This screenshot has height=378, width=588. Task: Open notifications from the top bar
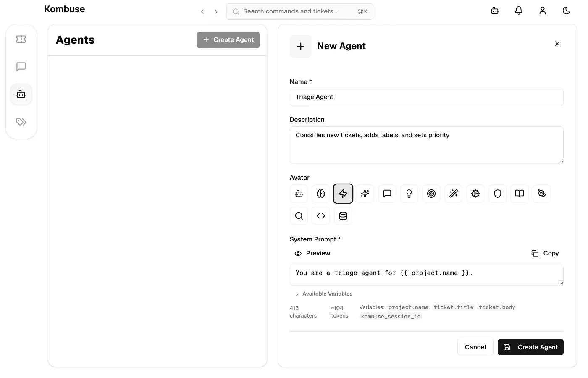518,10
